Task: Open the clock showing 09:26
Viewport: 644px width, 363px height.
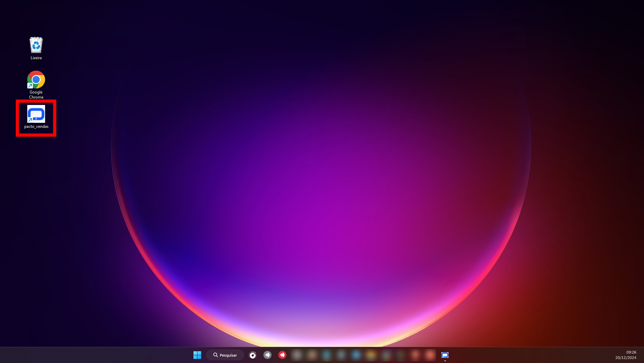Action: tap(631, 352)
